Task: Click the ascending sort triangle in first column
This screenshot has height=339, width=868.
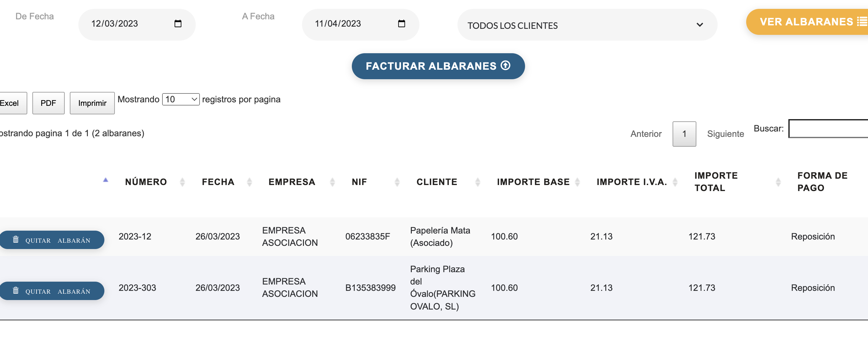Action: [x=105, y=180]
